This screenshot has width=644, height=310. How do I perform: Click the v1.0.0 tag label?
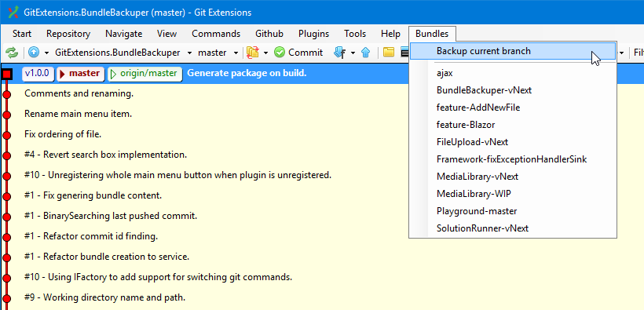pos(38,74)
